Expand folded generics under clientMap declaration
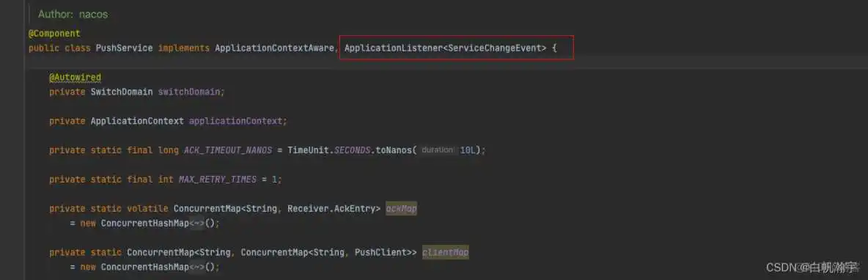 pos(197,267)
